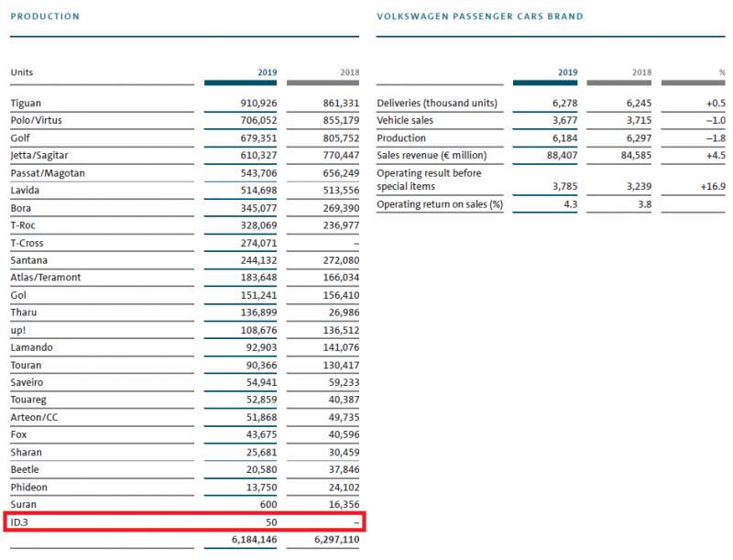Click the Tiguan row label
This screenshot has height=560, width=733.
click(26, 104)
